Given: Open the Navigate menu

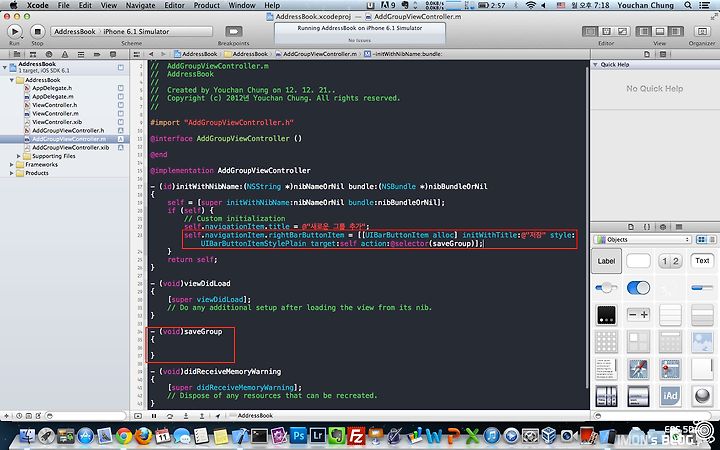Looking at the screenshot, I should 140,6.
